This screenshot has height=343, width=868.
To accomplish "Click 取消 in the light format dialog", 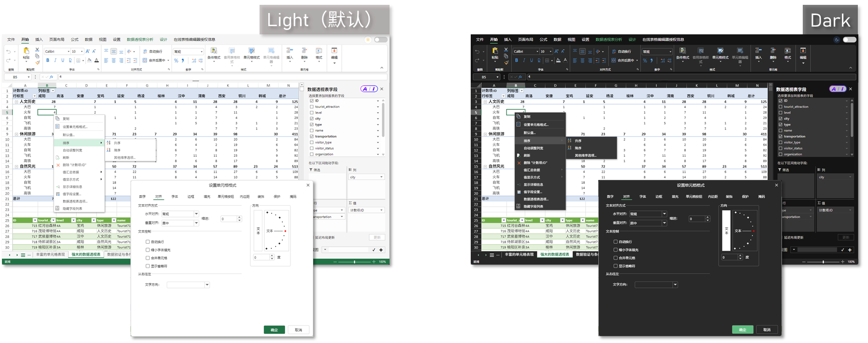I will pyautogui.click(x=299, y=329).
